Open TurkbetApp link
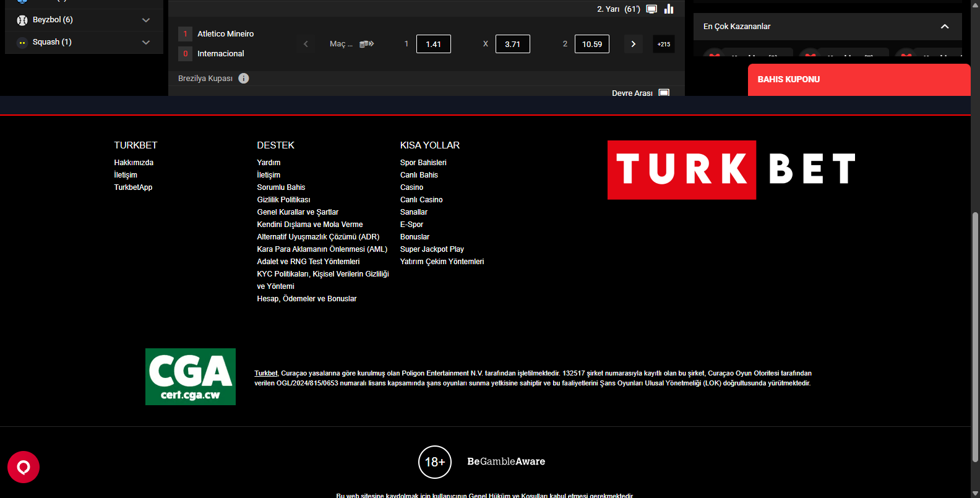Viewport: 980px width, 498px height. [133, 187]
